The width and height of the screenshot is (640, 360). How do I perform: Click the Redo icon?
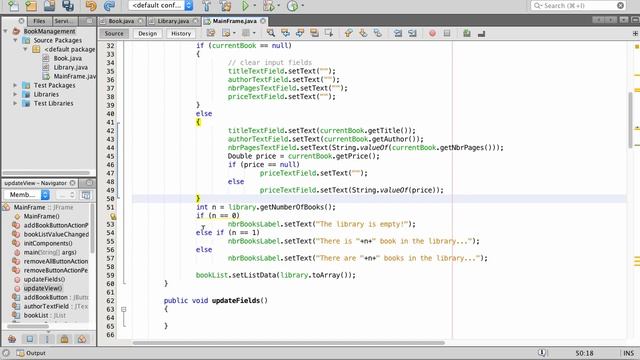click(x=109, y=5)
